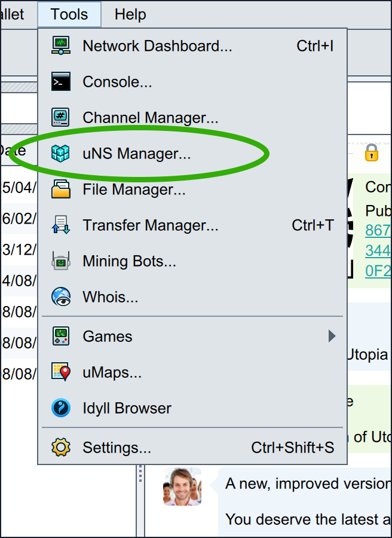
Task: Click the Channel Manager hash icon
Action: (x=61, y=118)
